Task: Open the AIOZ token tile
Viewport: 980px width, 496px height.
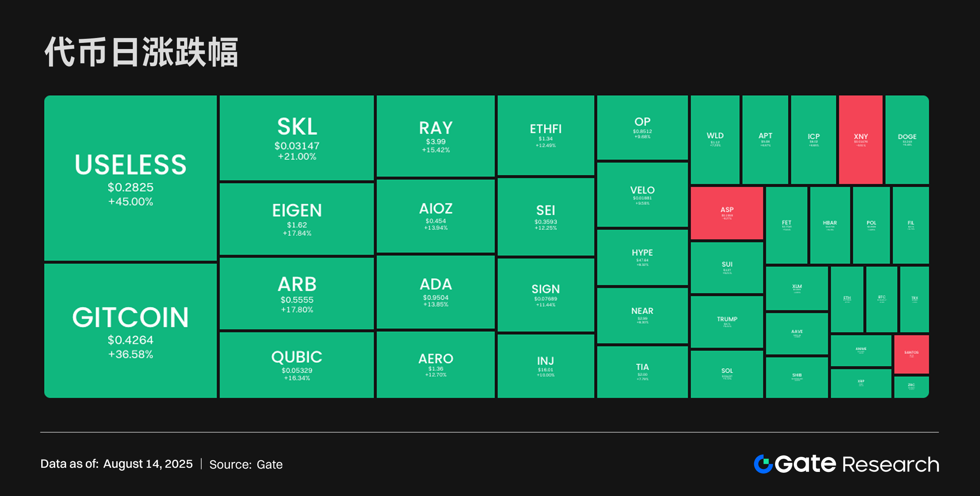Action: pos(436,216)
